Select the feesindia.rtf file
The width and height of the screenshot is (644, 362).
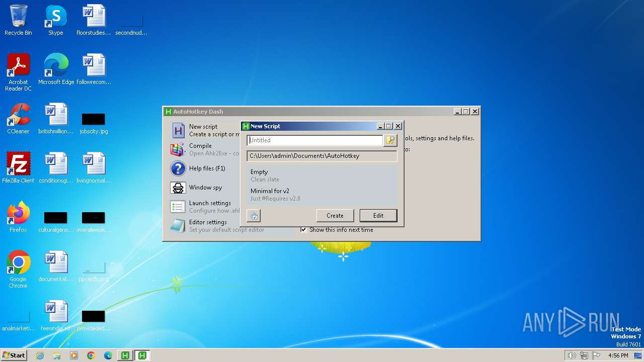(x=56, y=316)
